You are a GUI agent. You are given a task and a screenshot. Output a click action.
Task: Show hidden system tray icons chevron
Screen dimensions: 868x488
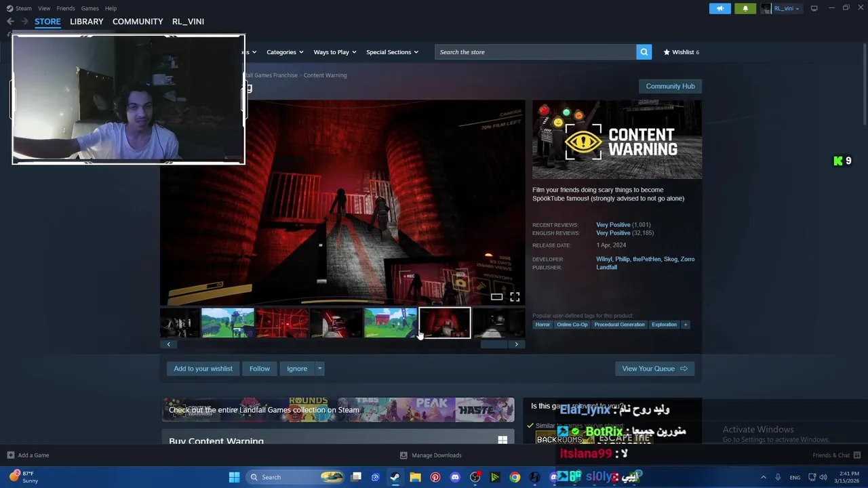click(764, 477)
